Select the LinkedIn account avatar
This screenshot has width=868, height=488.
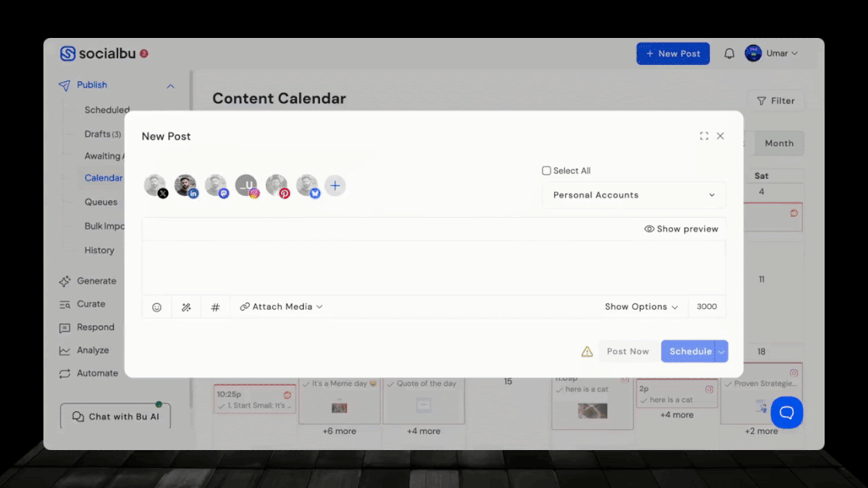pyautogui.click(x=186, y=186)
